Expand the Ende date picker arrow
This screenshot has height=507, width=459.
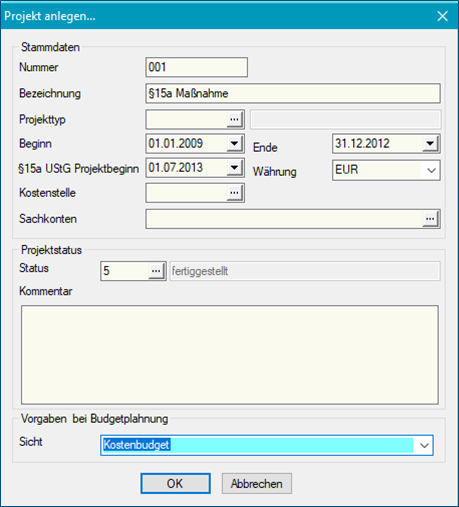(430, 144)
